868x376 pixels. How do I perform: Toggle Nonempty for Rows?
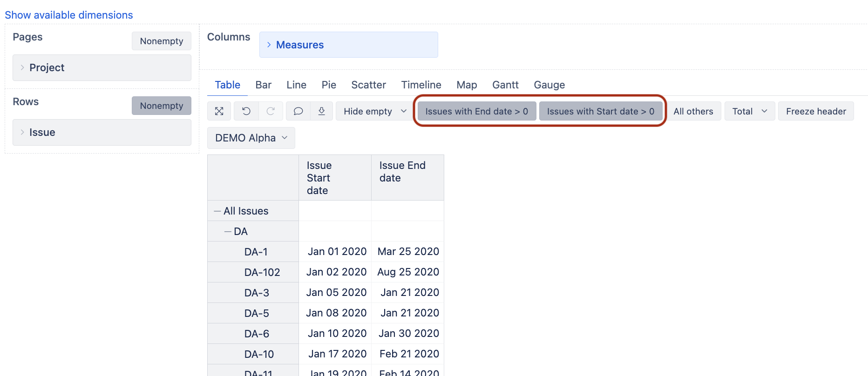161,106
